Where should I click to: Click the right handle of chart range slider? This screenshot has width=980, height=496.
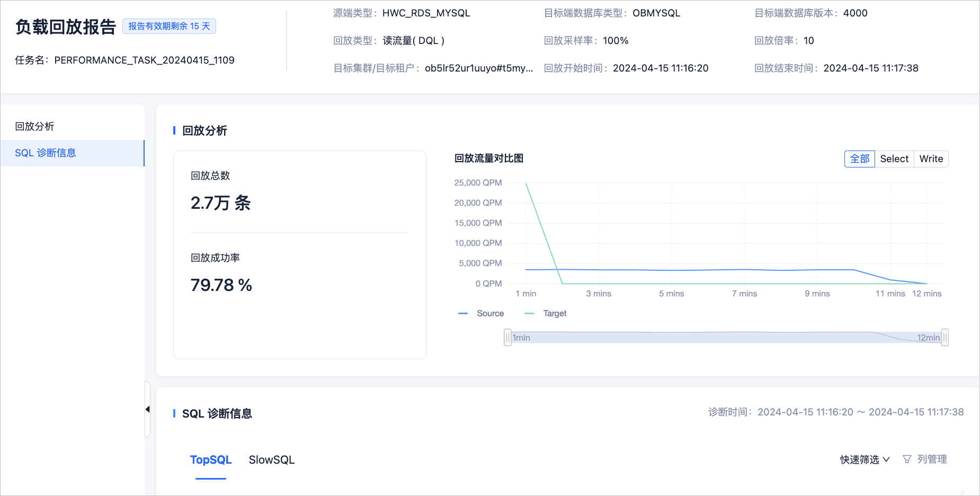pyautogui.click(x=945, y=338)
